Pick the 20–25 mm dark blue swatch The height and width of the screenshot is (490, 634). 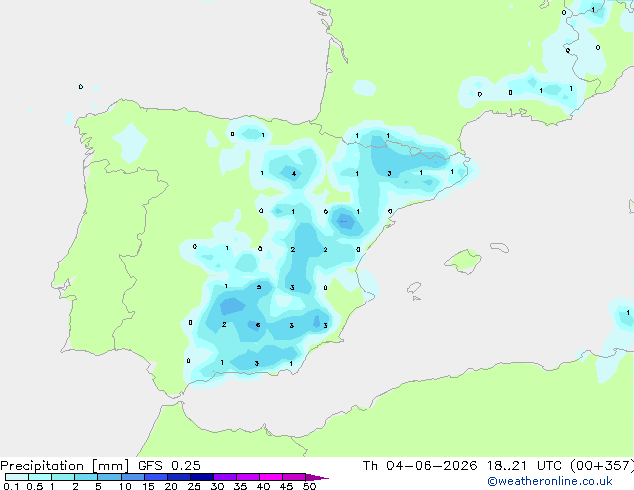(x=178, y=477)
